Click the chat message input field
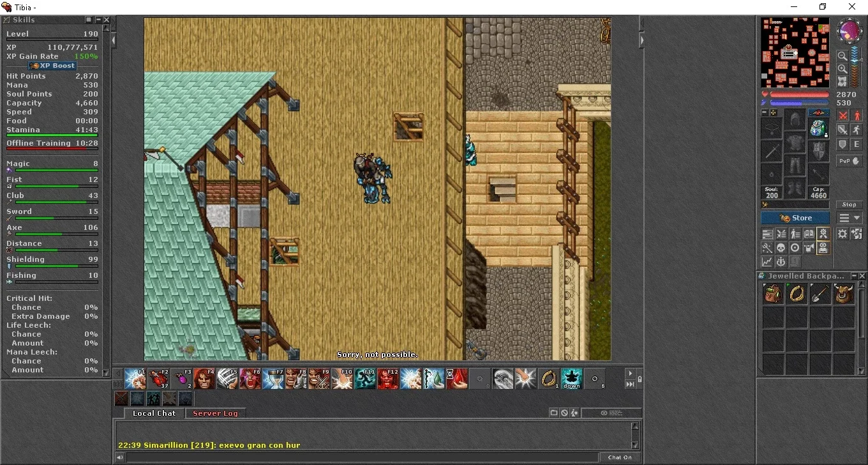Image resolution: width=868 pixels, height=465 pixels. [363, 457]
